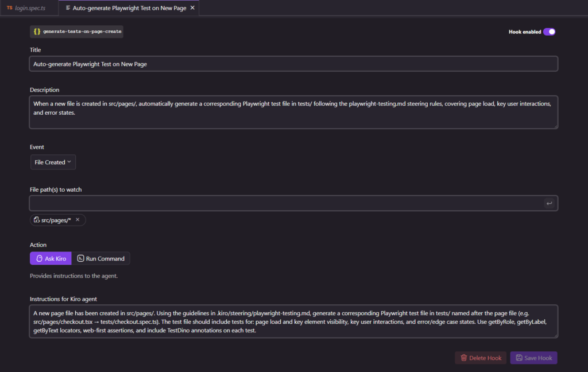This screenshot has height=372, width=588.
Task: Select the Ask Kiro action option
Action: point(51,258)
